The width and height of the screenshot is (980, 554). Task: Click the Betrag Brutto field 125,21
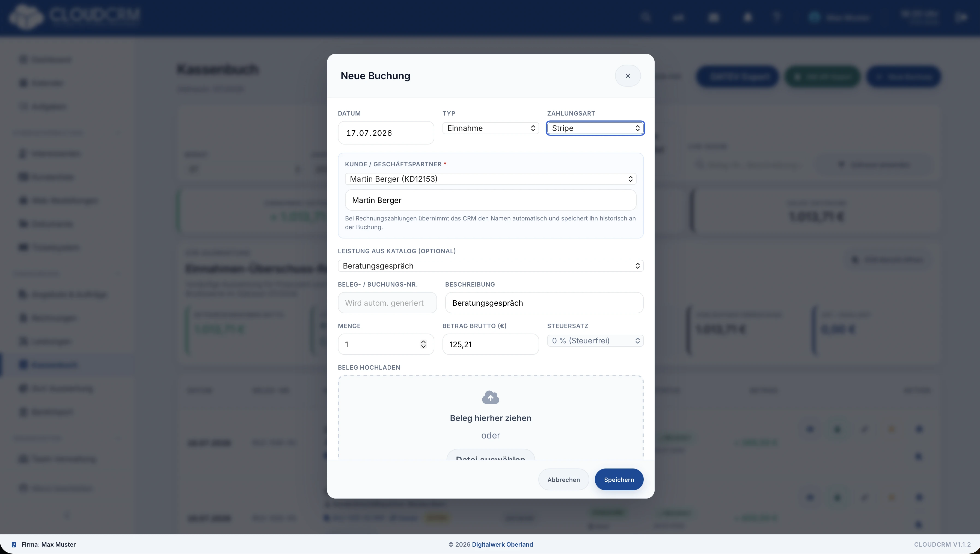click(490, 344)
